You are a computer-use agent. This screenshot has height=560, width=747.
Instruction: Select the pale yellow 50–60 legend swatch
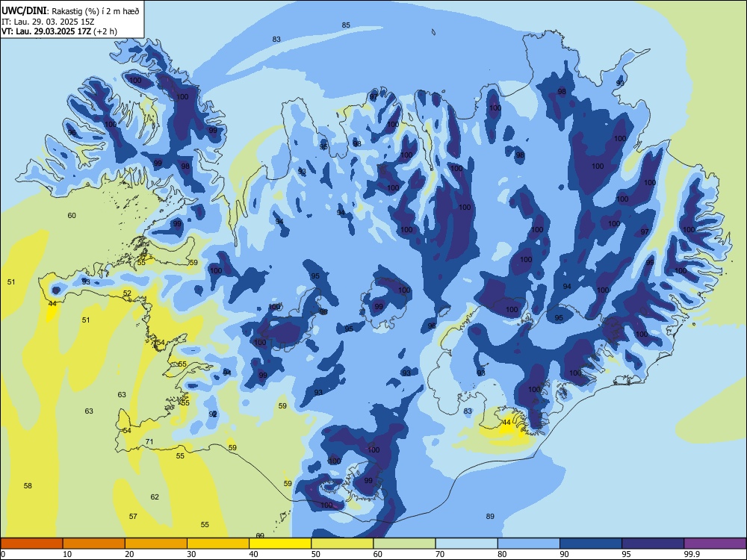pyautogui.click(x=342, y=544)
